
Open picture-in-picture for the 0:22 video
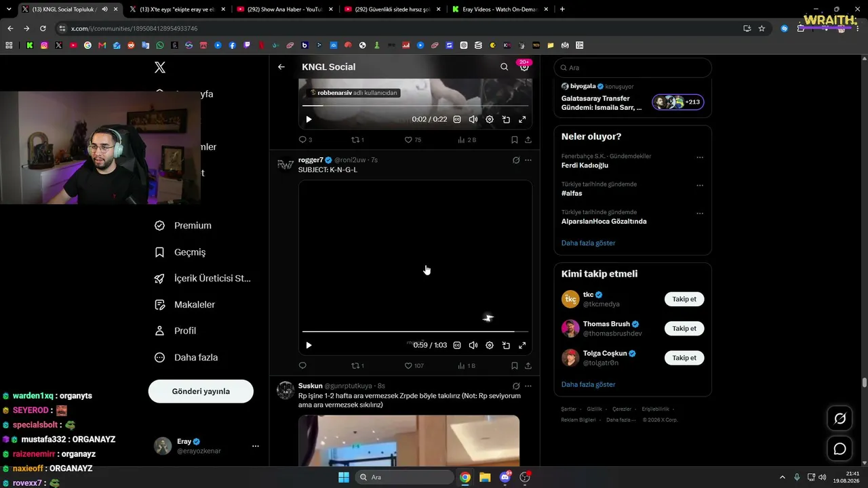[x=506, y=119]
